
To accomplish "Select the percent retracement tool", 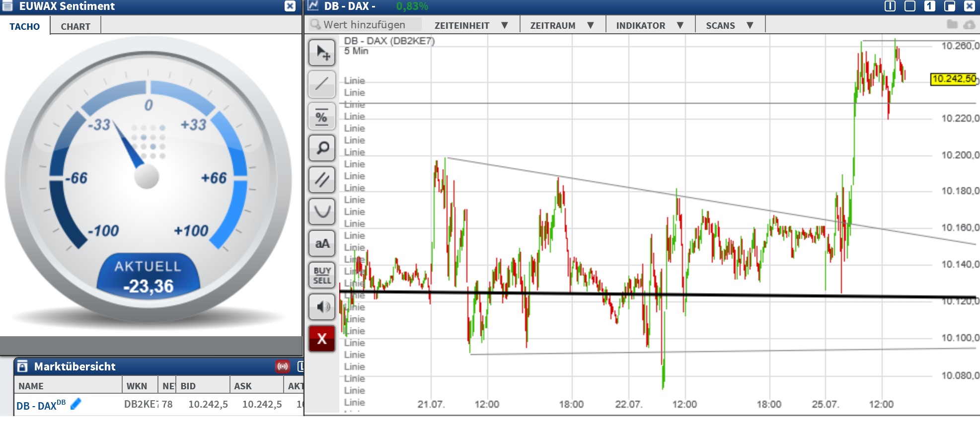I will (x=322, y=116).
